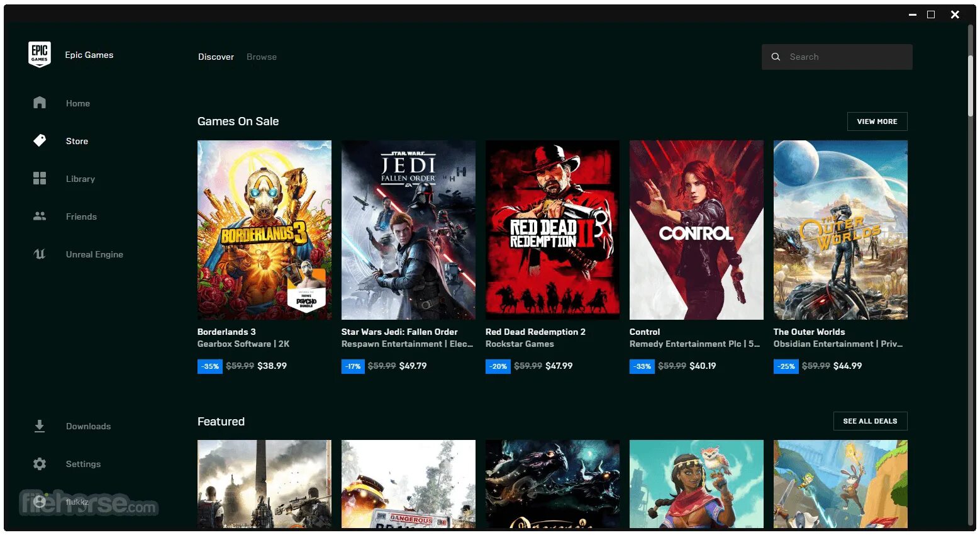The height and width of the screenshot is (535, 980).
Task: Click The Outer Worlds title link
Action: (809, 332)
